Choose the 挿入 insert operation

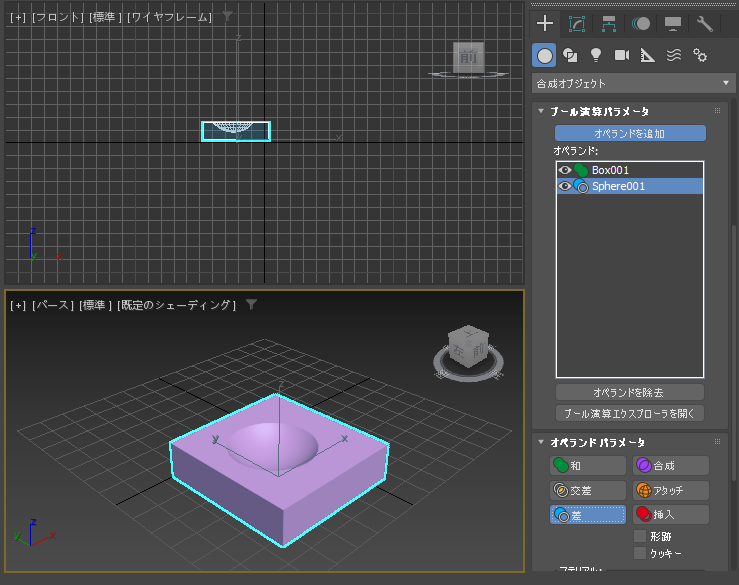pos(671,515)
